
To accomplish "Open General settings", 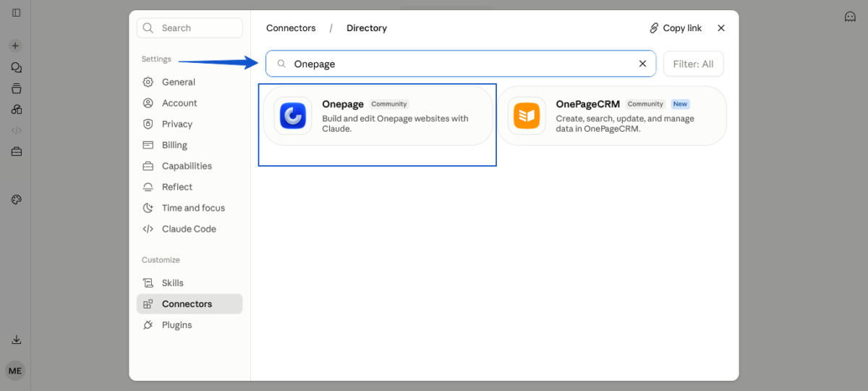I will [190, 82].
